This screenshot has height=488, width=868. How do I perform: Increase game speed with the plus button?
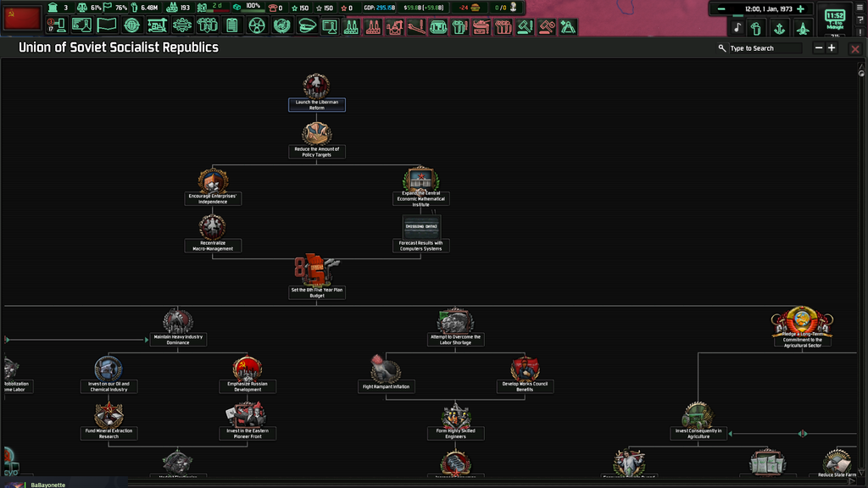[x=800, y=8]
